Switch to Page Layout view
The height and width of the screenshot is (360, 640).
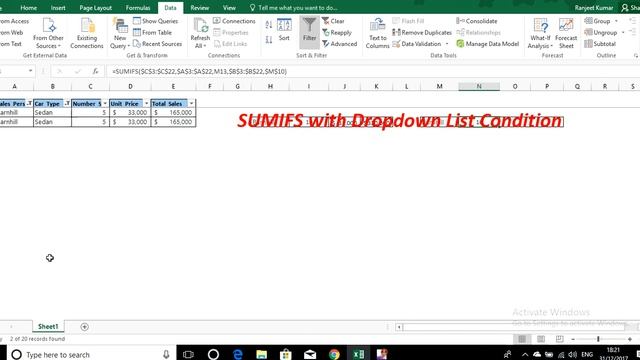click(x=541, y=339)
